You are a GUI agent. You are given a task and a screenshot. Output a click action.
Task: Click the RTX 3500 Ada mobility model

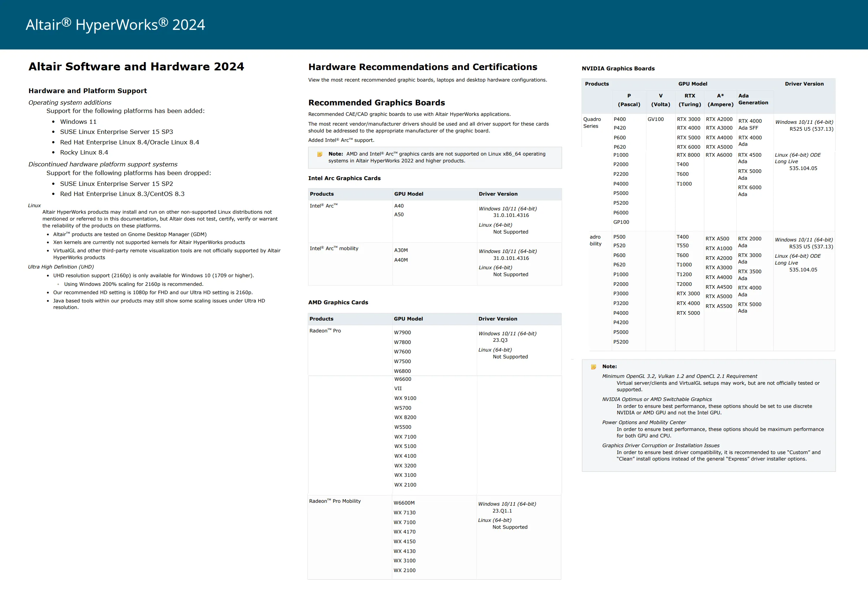point(750,275)
